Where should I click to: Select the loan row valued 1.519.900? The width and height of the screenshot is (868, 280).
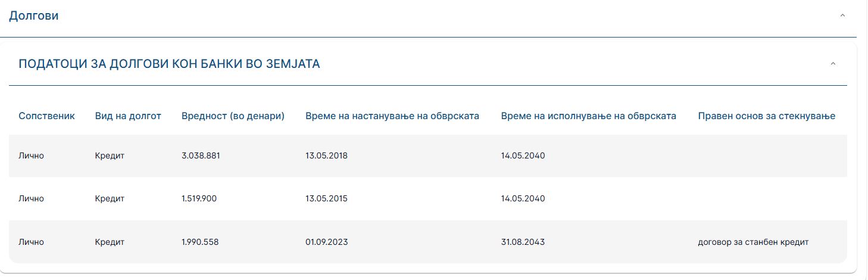pyautogui.click(x=199, y=199)
